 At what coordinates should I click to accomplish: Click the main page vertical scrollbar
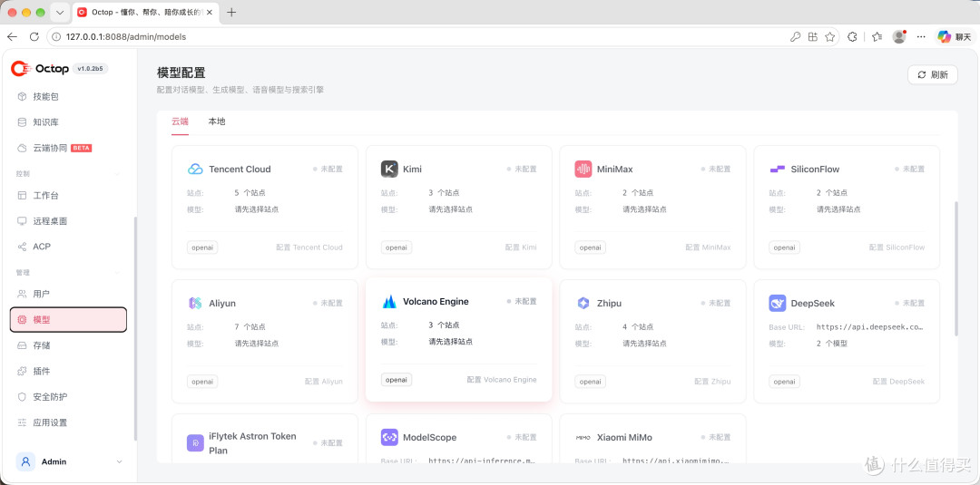(x=955, y=268)
